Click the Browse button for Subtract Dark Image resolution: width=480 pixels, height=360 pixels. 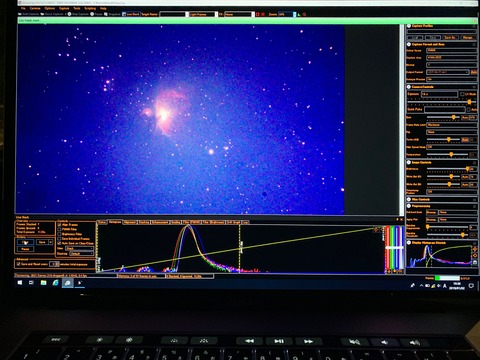tap(432, 212)
